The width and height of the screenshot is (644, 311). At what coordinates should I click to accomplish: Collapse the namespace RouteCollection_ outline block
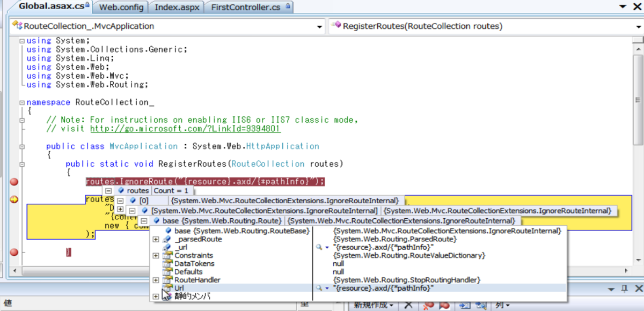point(21,102)
